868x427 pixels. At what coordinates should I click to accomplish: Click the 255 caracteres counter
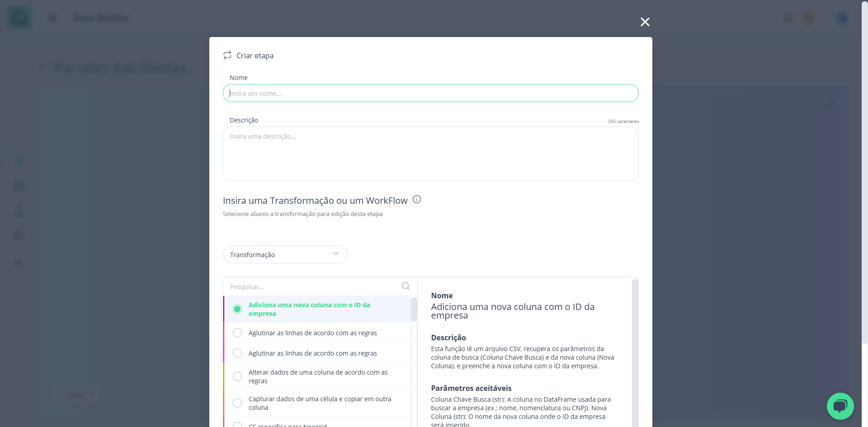tap(623, 122)
